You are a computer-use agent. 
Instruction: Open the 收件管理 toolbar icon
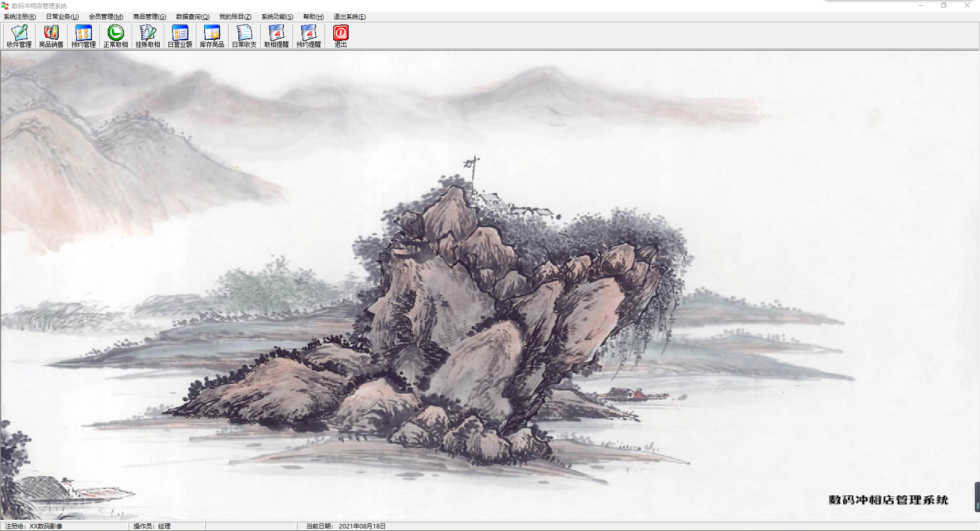19,36
